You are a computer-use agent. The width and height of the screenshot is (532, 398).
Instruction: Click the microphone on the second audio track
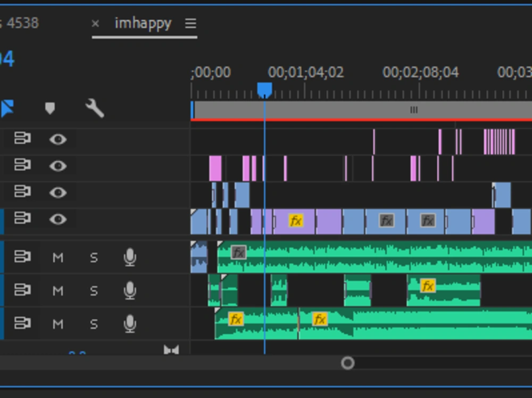[130, 291]
